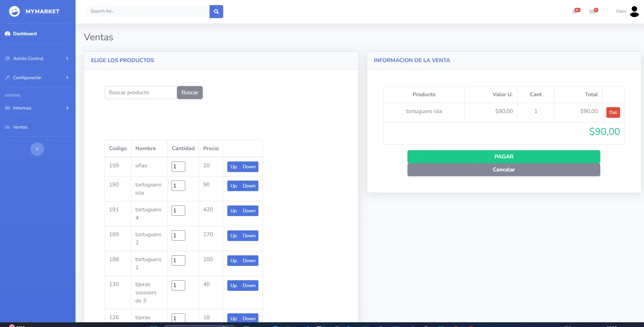Focus quantity field for tortuguero 4
644x327 pixels.
click(x=178, y=211)
